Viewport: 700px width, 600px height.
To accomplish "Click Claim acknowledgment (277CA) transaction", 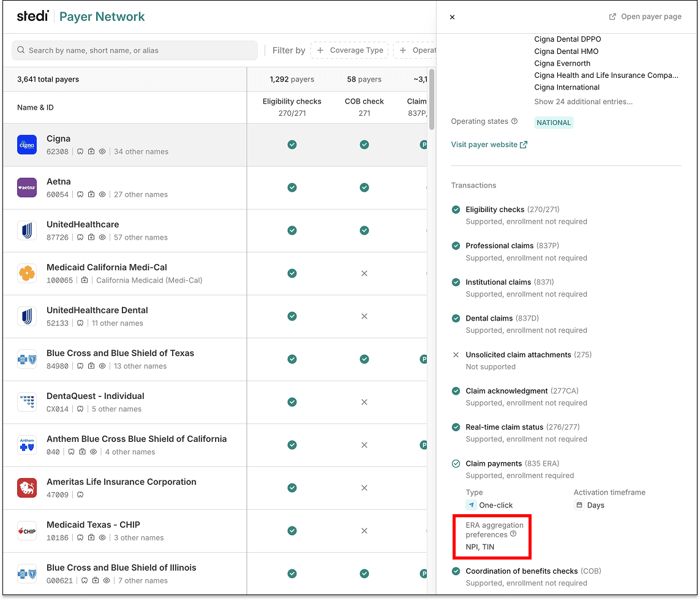I will pyautogui.click(x=522, y=391).
